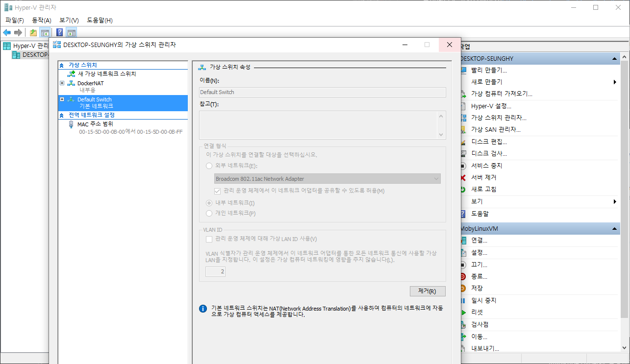Click 일시 중지 under MobyLinuxVM
Viewport: 630px width, 364px height.
coord(484,300)
